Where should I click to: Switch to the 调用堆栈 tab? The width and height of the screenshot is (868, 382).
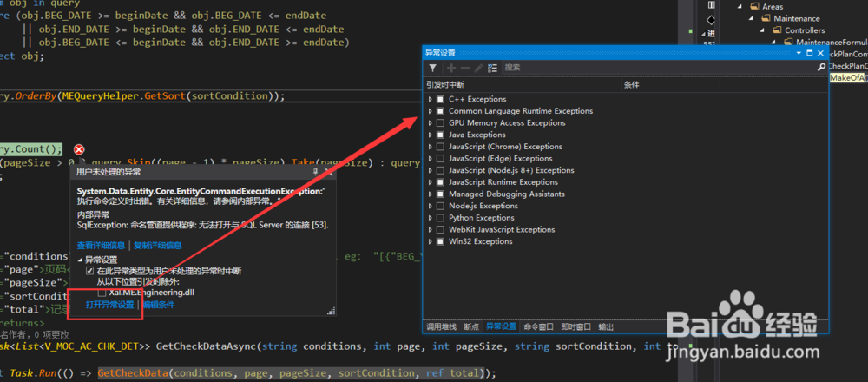tap(441, 326)
